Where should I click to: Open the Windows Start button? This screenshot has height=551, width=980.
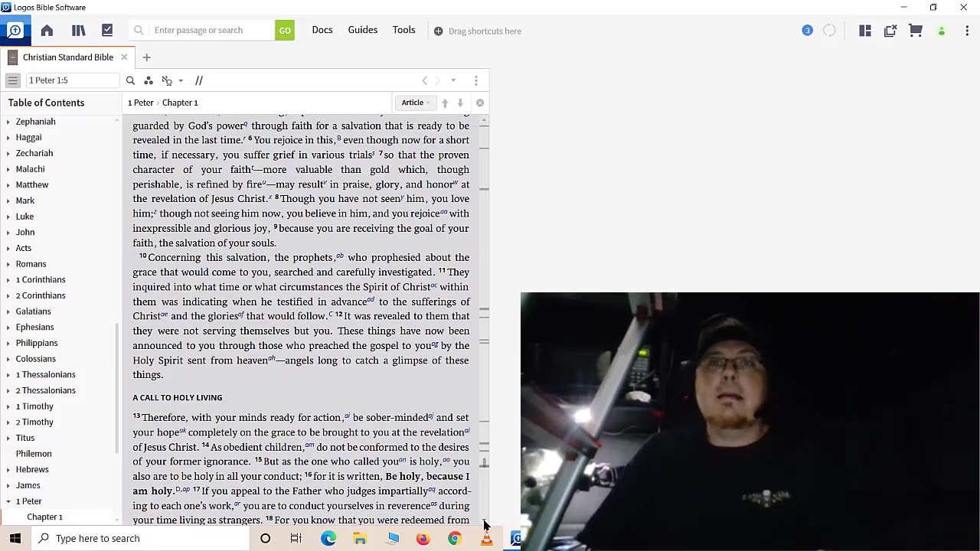point(15,539)
